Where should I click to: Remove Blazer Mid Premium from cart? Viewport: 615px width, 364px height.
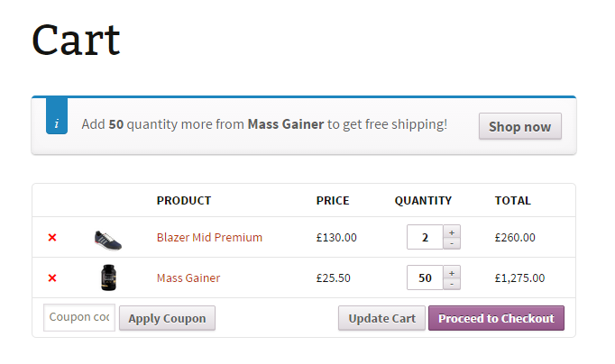51,238
